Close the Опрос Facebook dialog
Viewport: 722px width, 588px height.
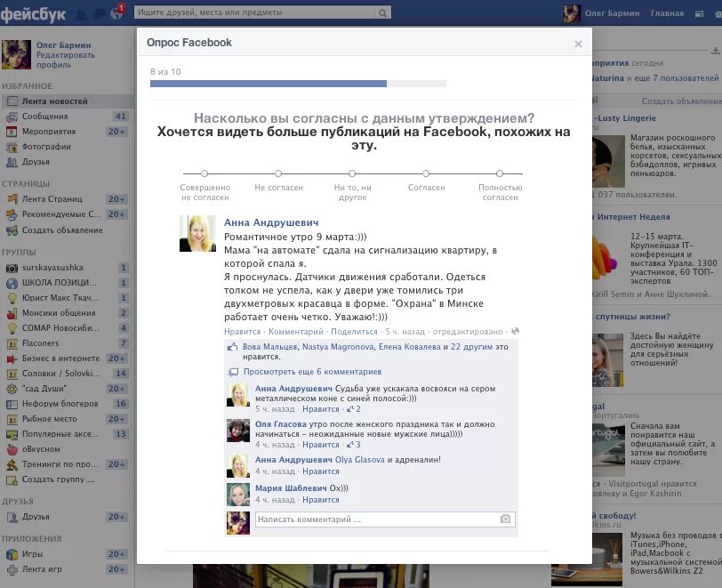coord(578,44)
